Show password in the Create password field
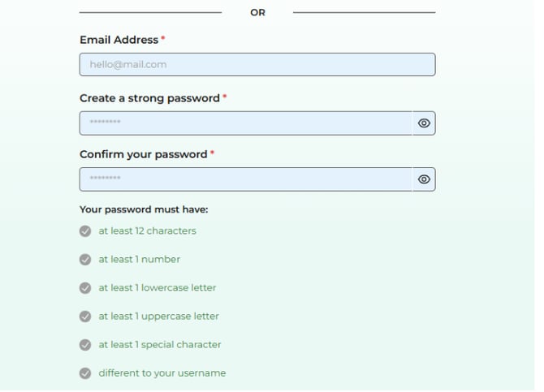This screenshot has width=544, height=392. point(424,123)
